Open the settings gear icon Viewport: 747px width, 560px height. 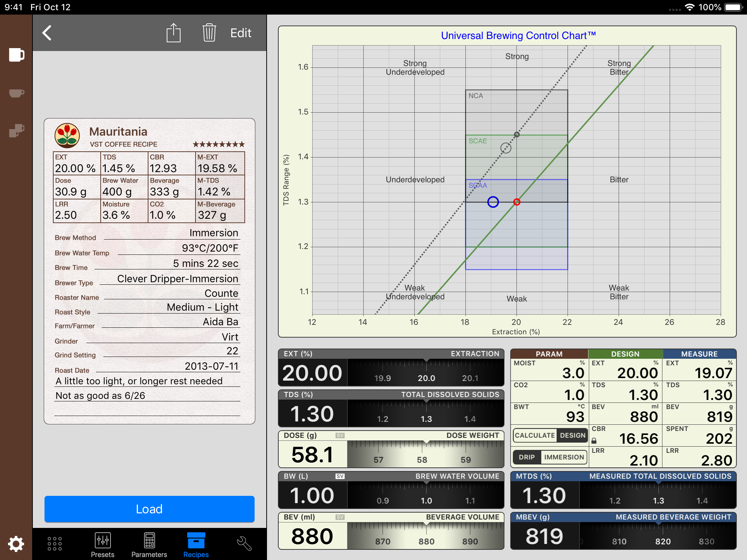16,544
